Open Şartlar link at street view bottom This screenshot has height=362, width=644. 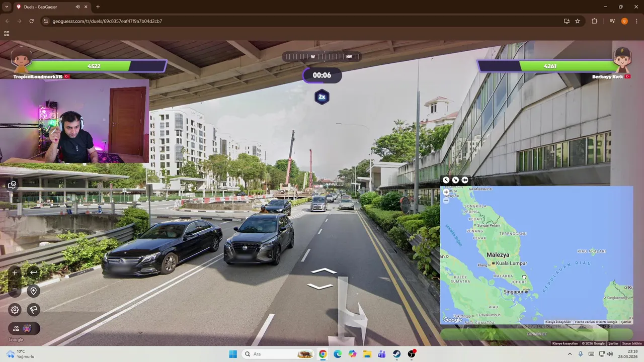(x=613, y=343)
